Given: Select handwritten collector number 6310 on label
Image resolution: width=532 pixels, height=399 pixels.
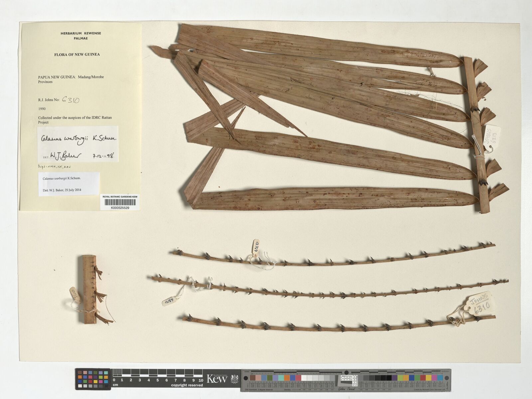Looking at the screenshot, I should click(70, 100).
